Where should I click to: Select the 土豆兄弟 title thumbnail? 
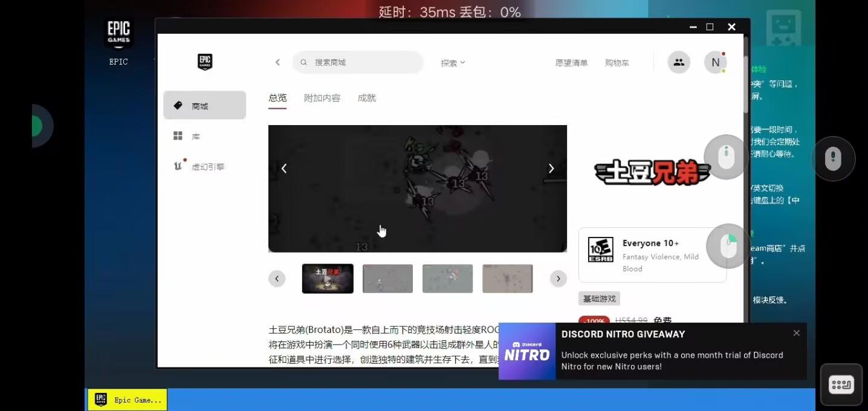328,279
